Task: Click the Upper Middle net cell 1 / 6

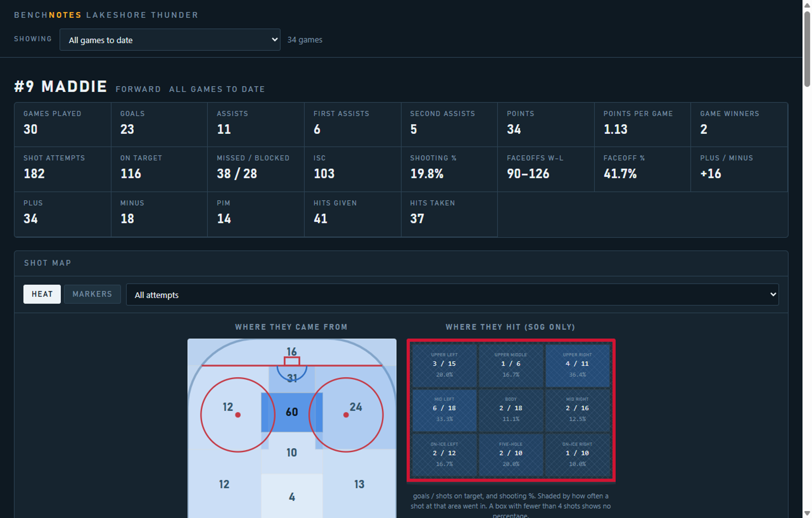Action: (x=511, y=365)
